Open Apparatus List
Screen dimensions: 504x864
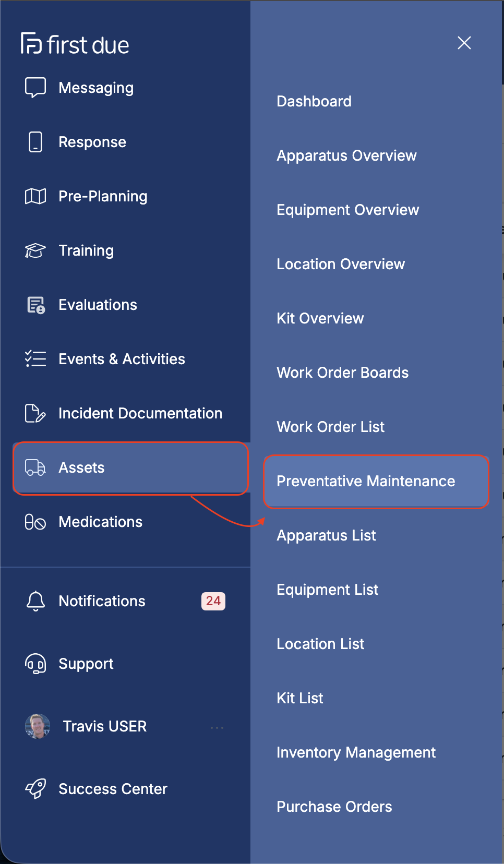point(326,535)
